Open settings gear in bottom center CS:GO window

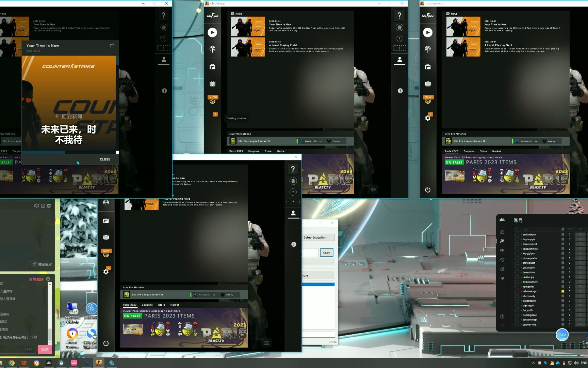tap(106, 272)
